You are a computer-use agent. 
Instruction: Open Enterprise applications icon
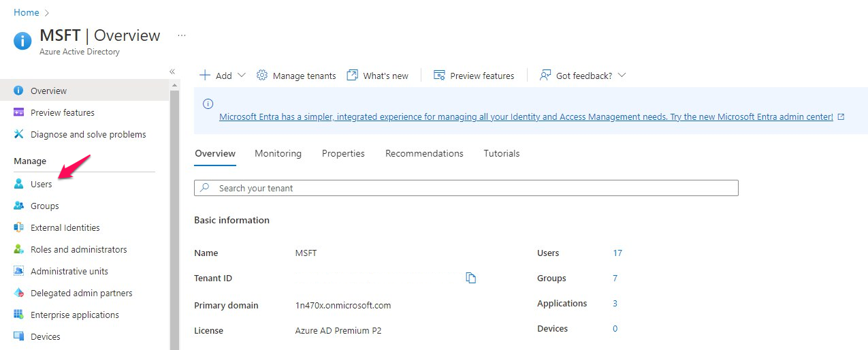[x=19, y=315]
